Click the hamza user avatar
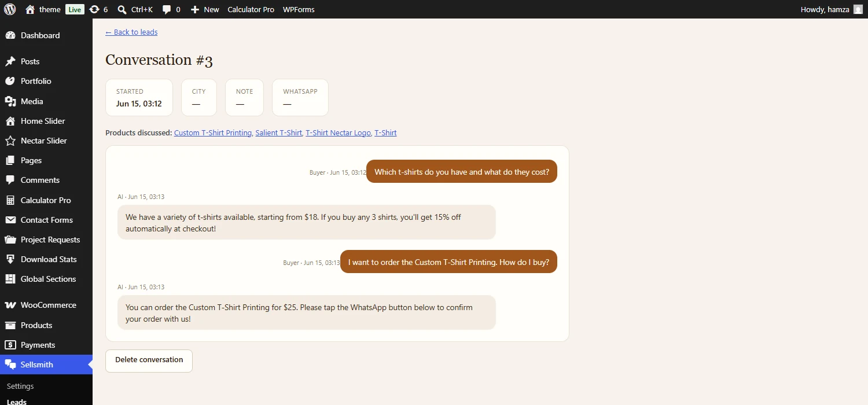Screen dimensions: 868x405 pyautogui.click(x=858, y=9)
